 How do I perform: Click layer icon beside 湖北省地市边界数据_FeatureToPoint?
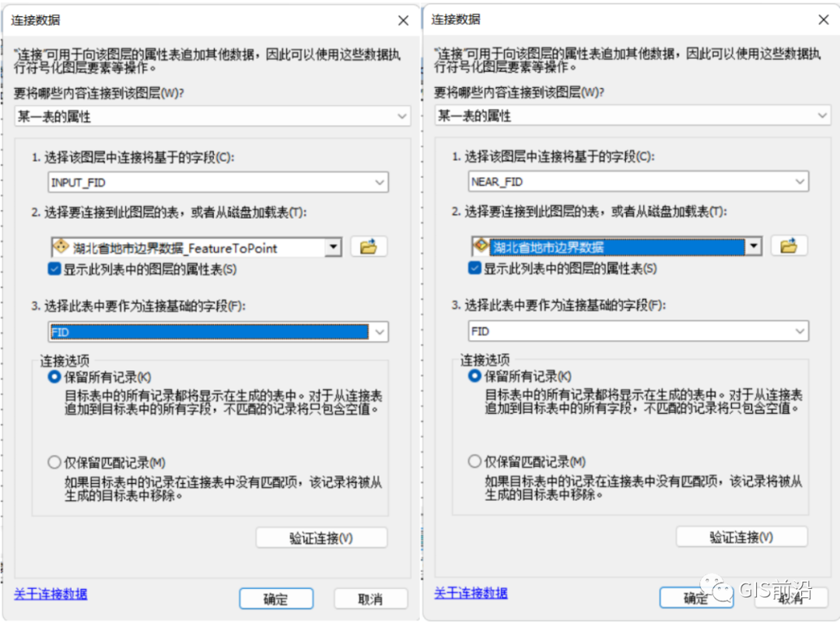click(x=61, y=247)
